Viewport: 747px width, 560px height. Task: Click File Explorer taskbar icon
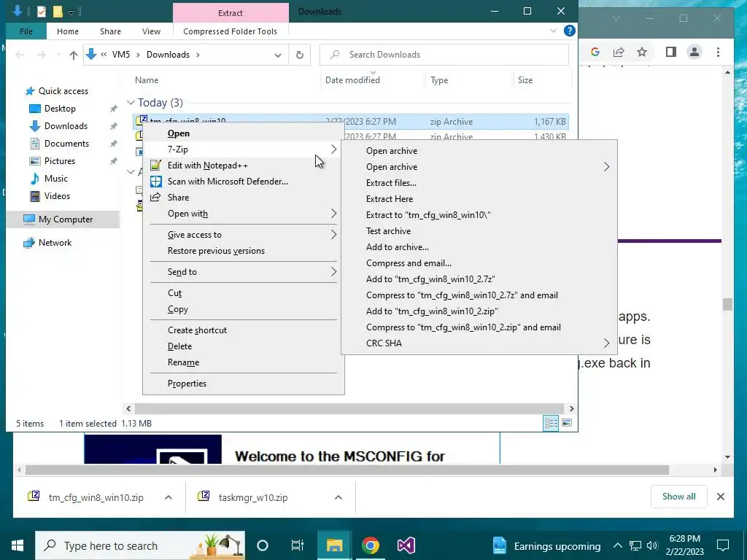(334, 545)
